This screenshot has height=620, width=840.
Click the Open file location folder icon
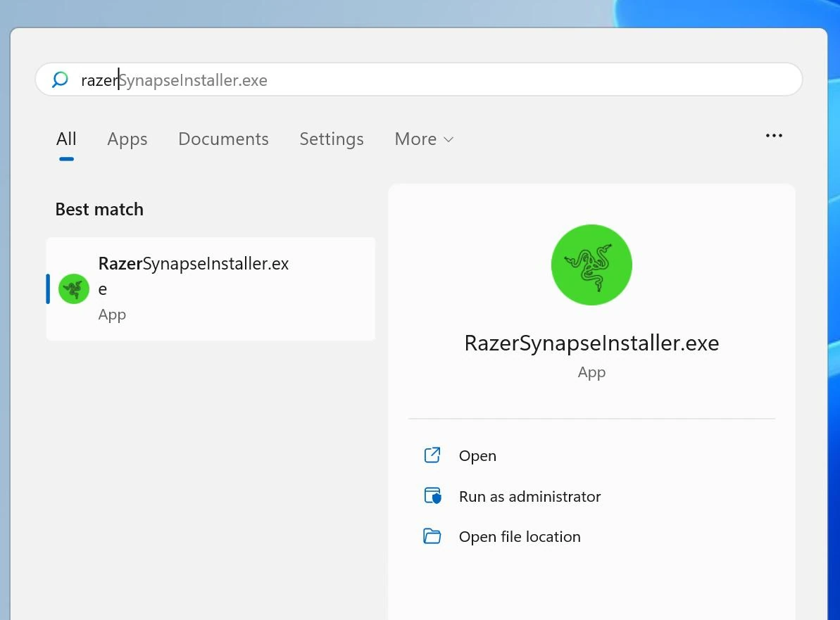tap(432, 536)
